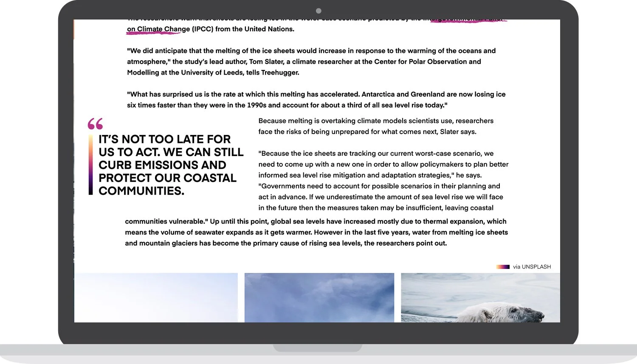637x364 pixels.
Task: Click the pull quote 'IT'S NOT TOO LATE FOR US TO ACT'
Action: [x=171, y=165]
